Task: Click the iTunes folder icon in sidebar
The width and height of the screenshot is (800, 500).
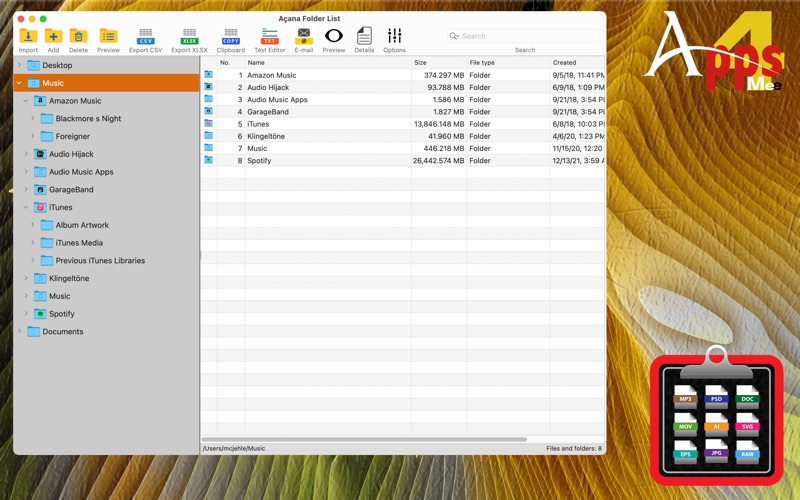Action: [40, 207]
